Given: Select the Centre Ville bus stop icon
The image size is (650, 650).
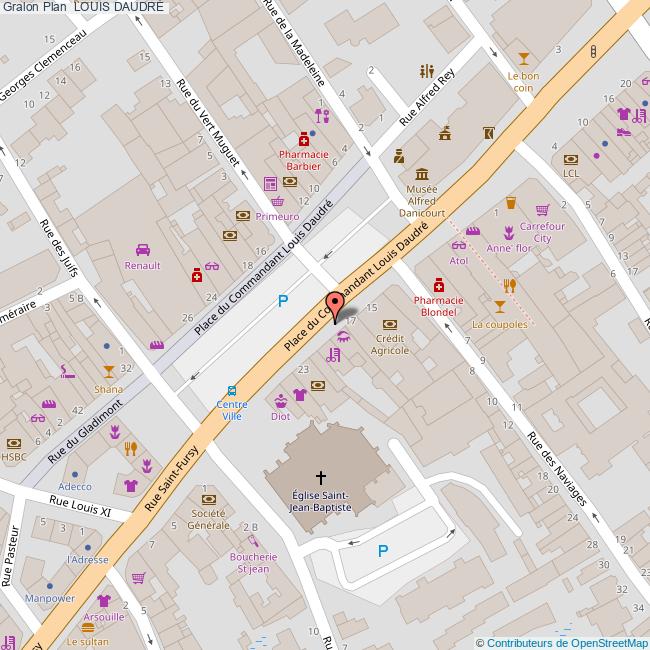Looking at the screenshot, I should pyautogui.click(x=232, y=391).
